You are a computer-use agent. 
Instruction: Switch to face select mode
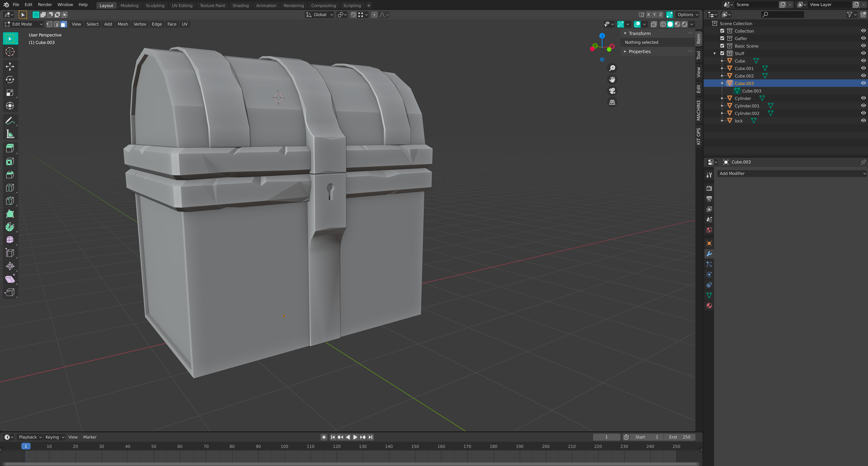(64, 24)
